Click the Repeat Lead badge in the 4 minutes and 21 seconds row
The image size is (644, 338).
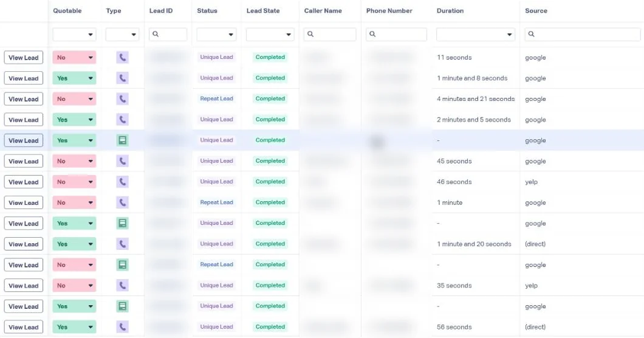click(x=216, y=98)
